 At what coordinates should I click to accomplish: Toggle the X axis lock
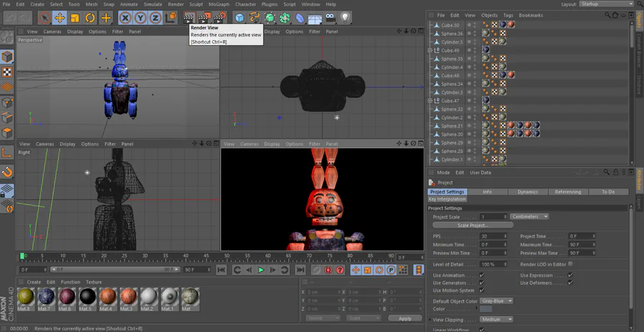(126, 18)
